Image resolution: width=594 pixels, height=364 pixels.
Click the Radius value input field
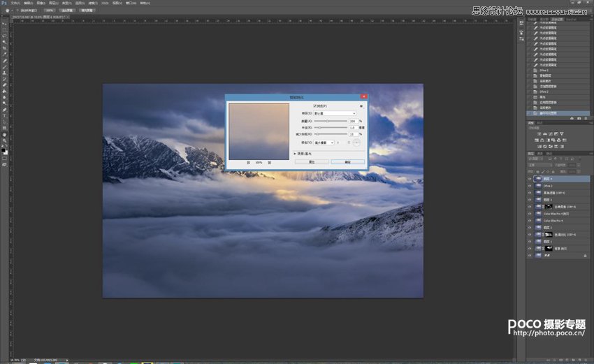(354, 128)
